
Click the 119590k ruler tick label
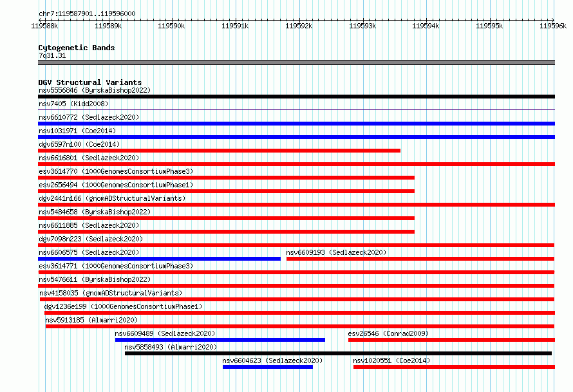(x=171, y=26)
